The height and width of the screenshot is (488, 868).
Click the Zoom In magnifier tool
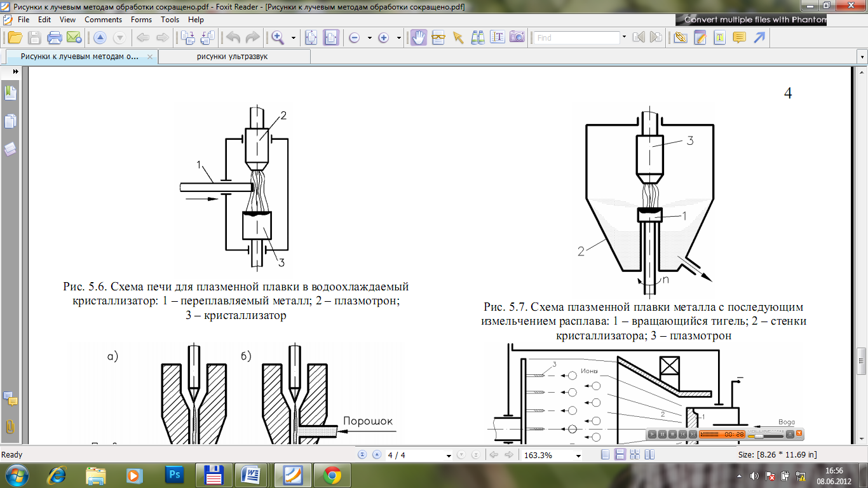click(278, 37)
